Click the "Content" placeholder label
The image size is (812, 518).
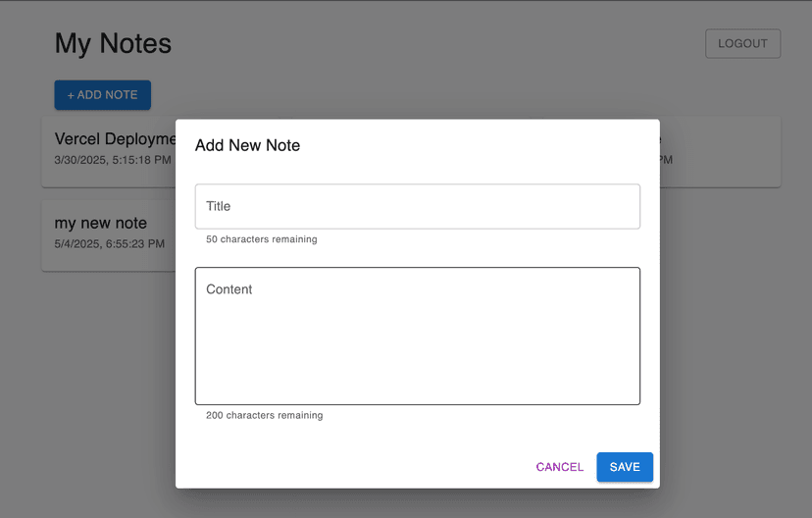pos(228,289)
